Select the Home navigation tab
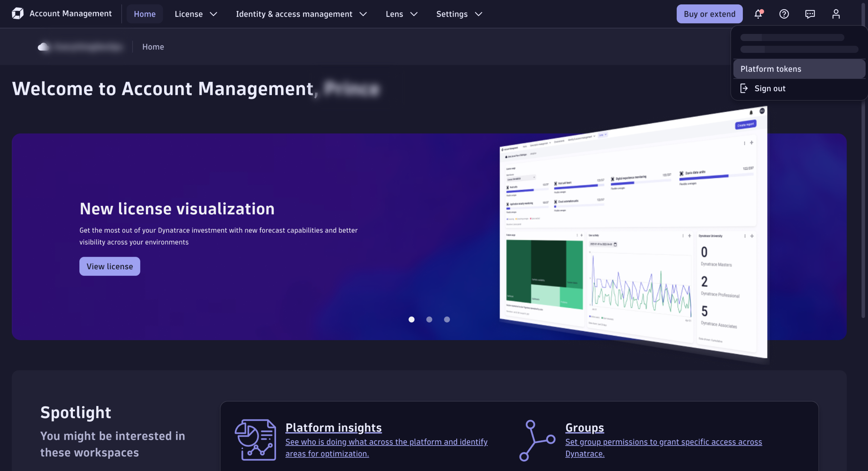Image resolution: width=868 pixels, height=471 pixels. click(144, 14)
